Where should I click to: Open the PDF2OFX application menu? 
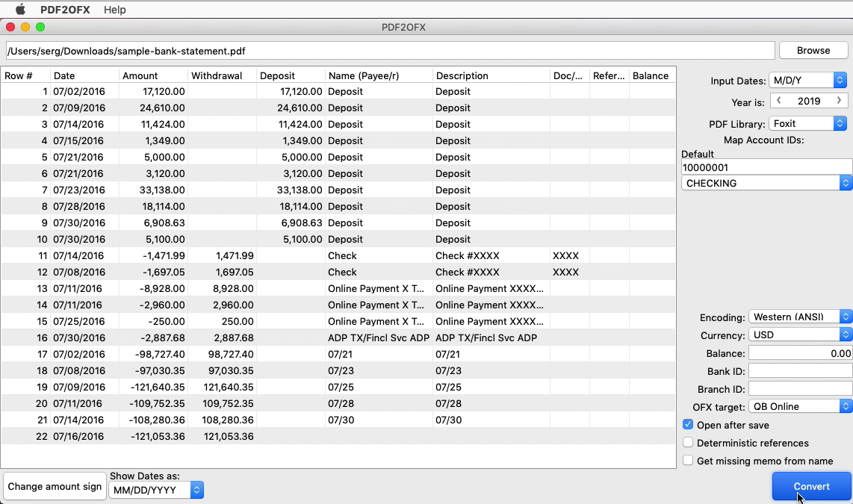tap(65, 10)
